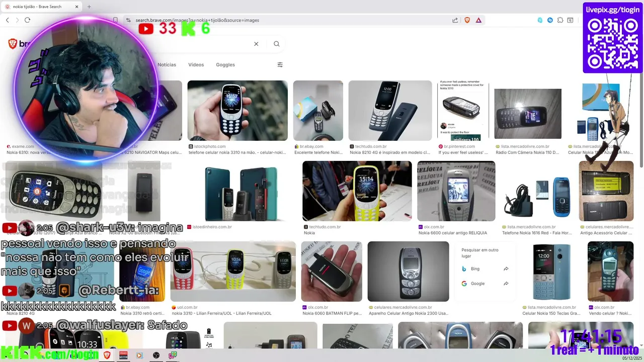Switch to the Notícias tab

point(167,65)
